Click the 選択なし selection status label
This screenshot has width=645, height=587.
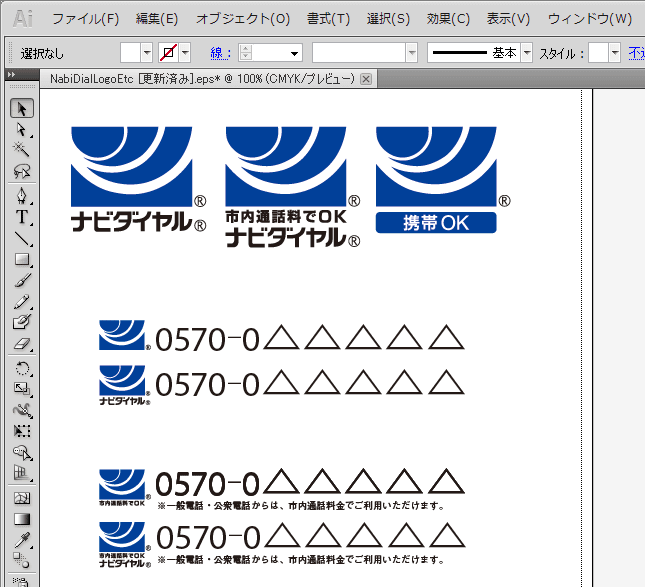click(x=42, y=53)
